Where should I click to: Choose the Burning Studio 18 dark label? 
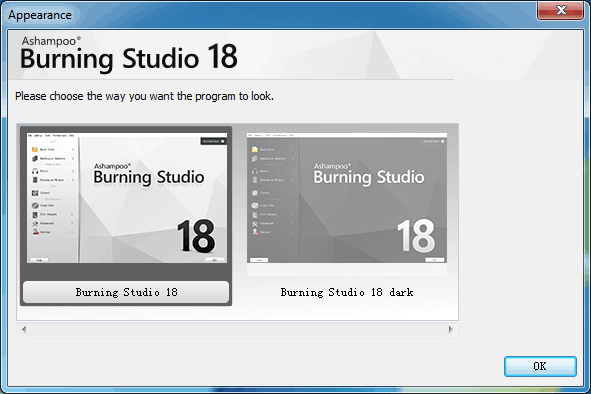coord(347,292)
